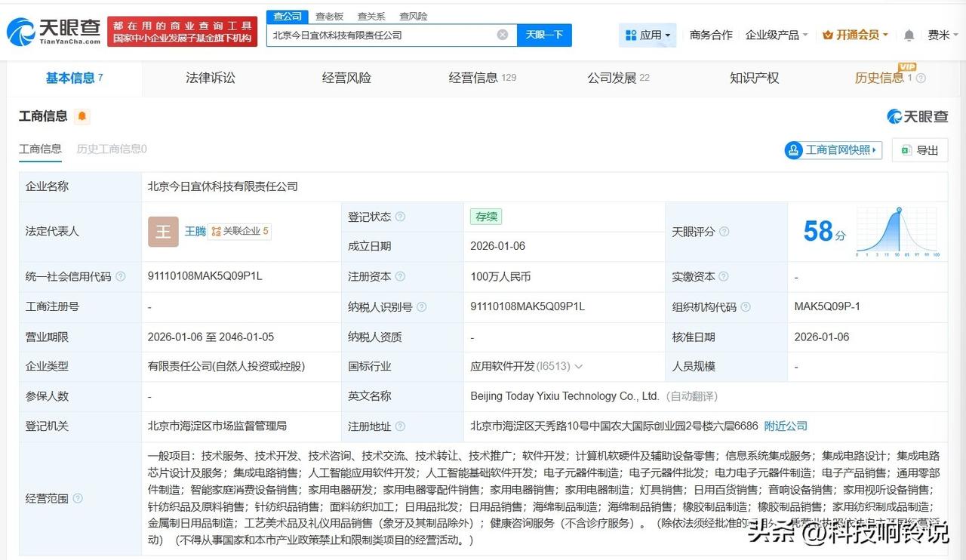Viewport: 966px width, 560px height.
Task: Select the 100万人民币 registered capital value
Action: click(x=500, y=277)
